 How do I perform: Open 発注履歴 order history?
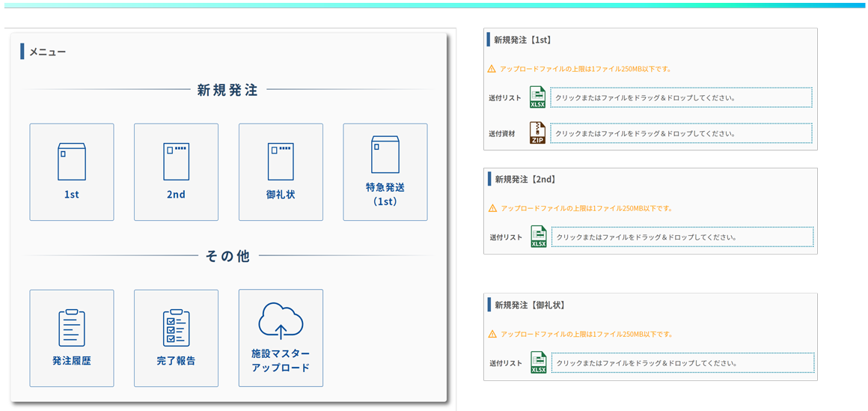click(x=72, y=338)
